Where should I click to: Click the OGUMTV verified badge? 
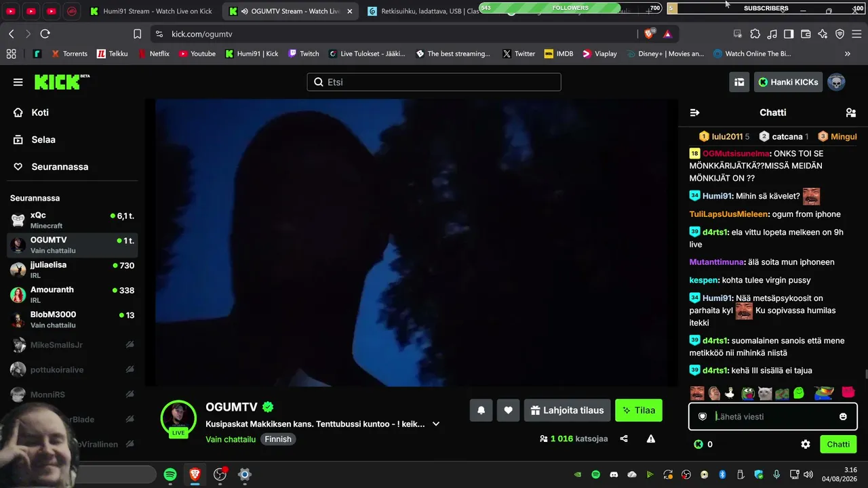click(268, 407)
